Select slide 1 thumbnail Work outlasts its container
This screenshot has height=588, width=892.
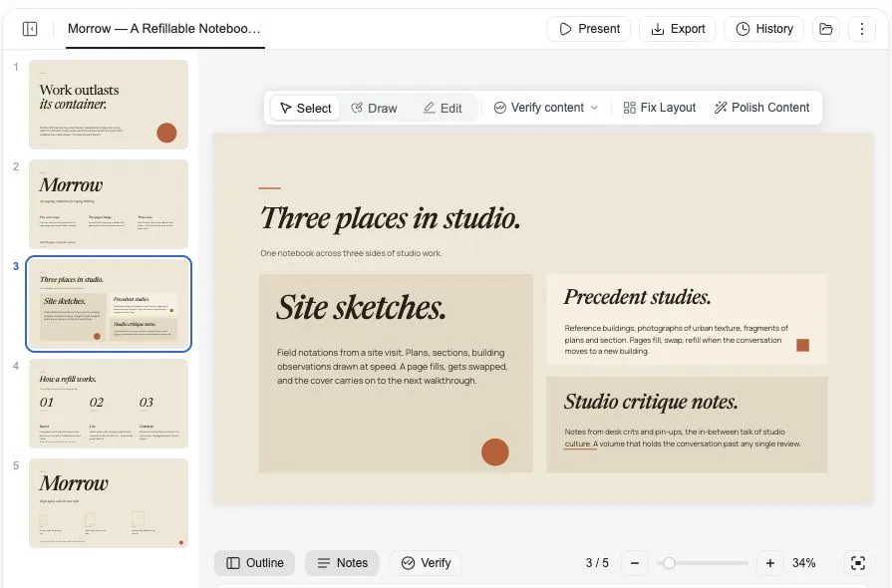click(109, 105)
